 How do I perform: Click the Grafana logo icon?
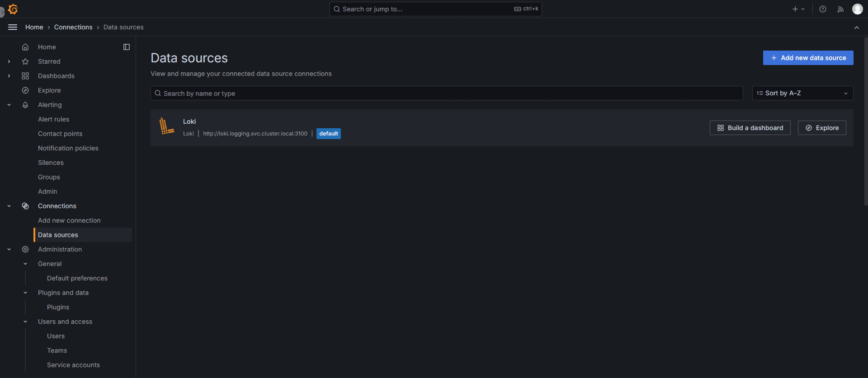(x=13, y=9)
